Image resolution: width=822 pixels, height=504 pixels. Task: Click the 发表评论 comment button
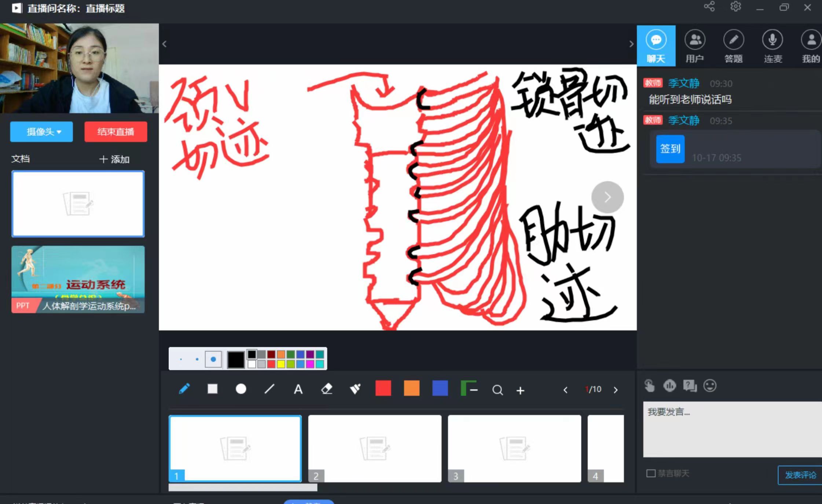(799, 475)
